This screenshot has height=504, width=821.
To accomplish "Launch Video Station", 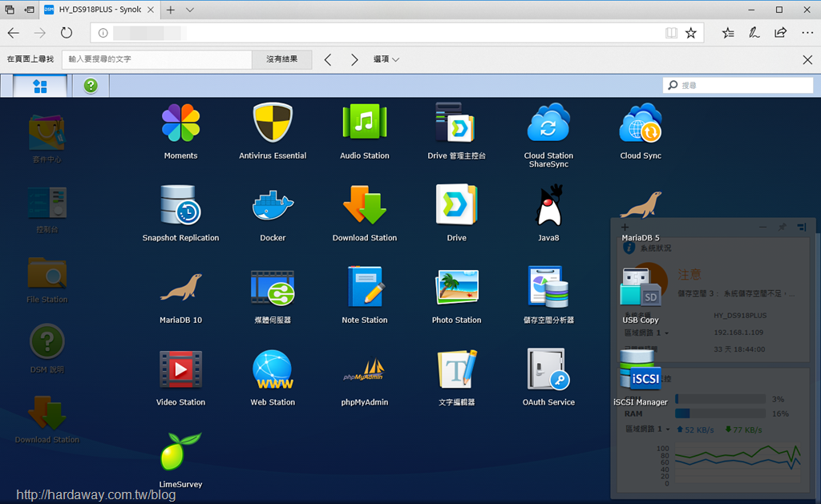I will coord(180,369).
